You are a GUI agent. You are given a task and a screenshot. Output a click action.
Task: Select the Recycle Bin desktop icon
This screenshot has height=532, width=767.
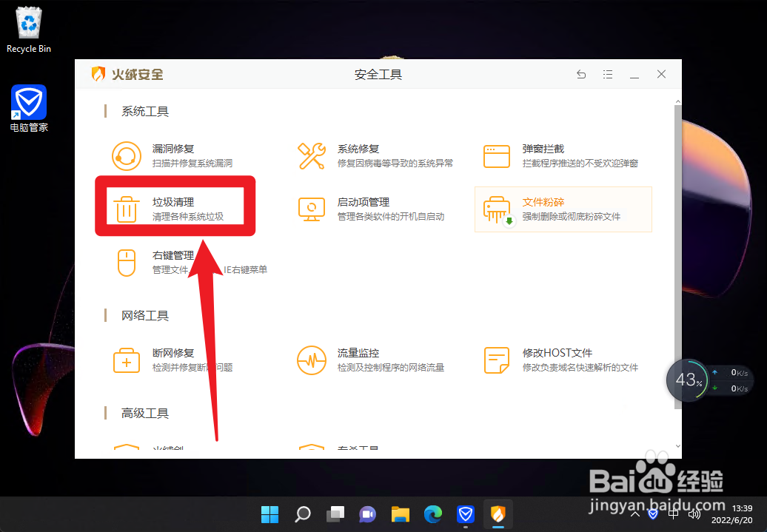pyautogui.click(x=29, y=30)
